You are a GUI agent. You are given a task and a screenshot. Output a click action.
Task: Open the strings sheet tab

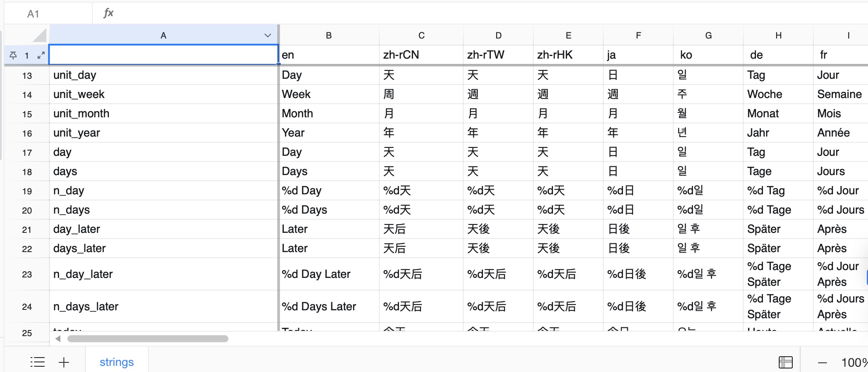point(117,362)
